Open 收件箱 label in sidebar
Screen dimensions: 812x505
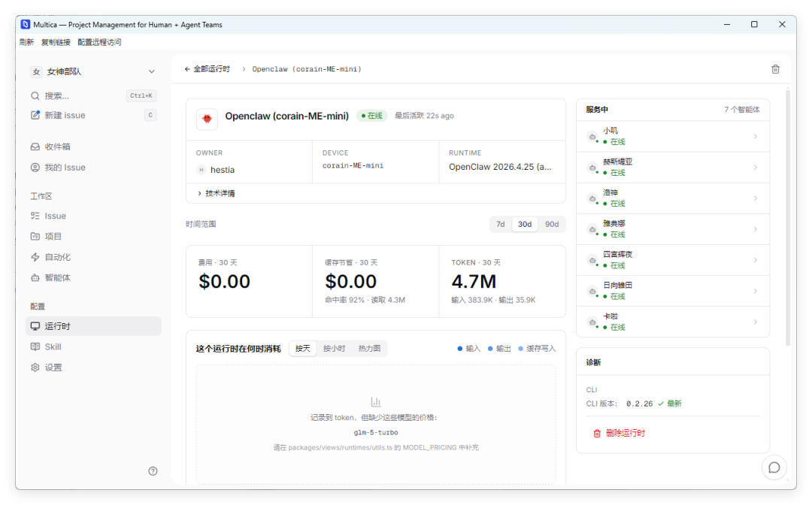tap(57, 147)
